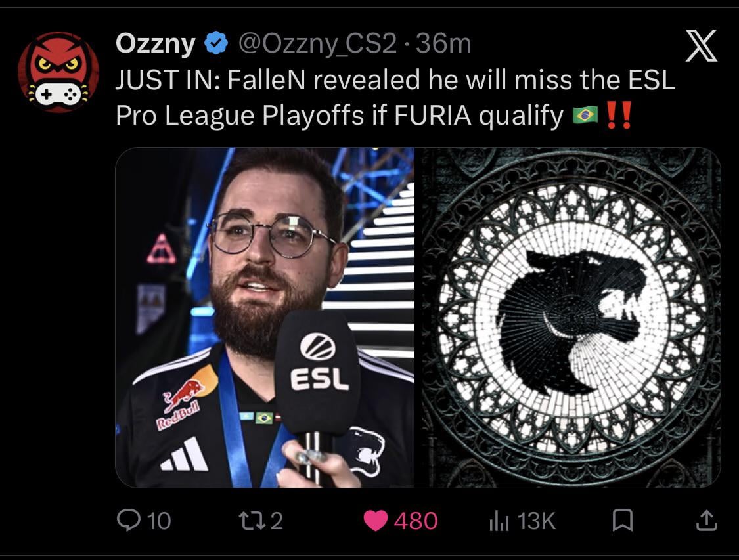Unlike the post via pink heart
The image size is (739, 560).
click(x=376, y=521)
